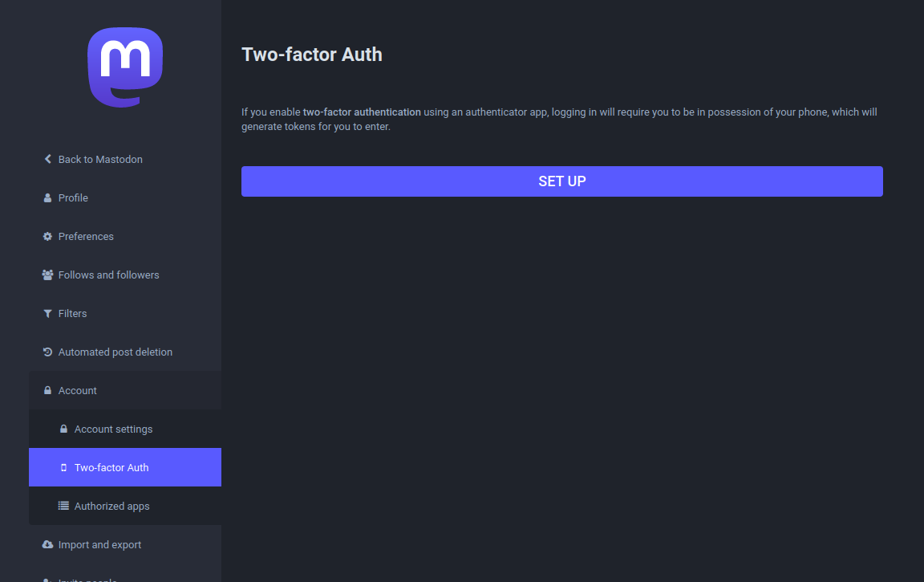This screenshot has height=582, width=924.
Task: Click the Two-factor Auth phone icon
Action: (64, 468)
